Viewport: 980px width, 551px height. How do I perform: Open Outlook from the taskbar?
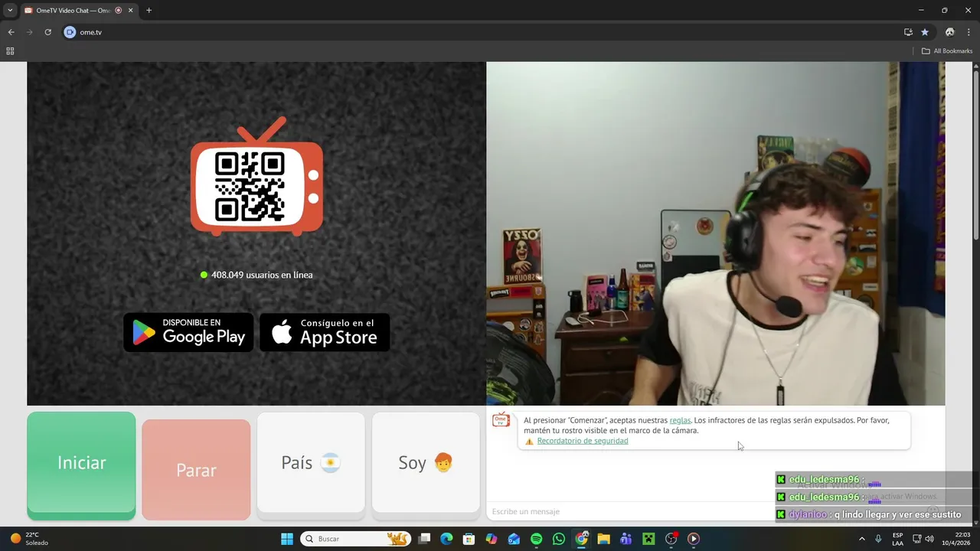click(x=514, y=539)
